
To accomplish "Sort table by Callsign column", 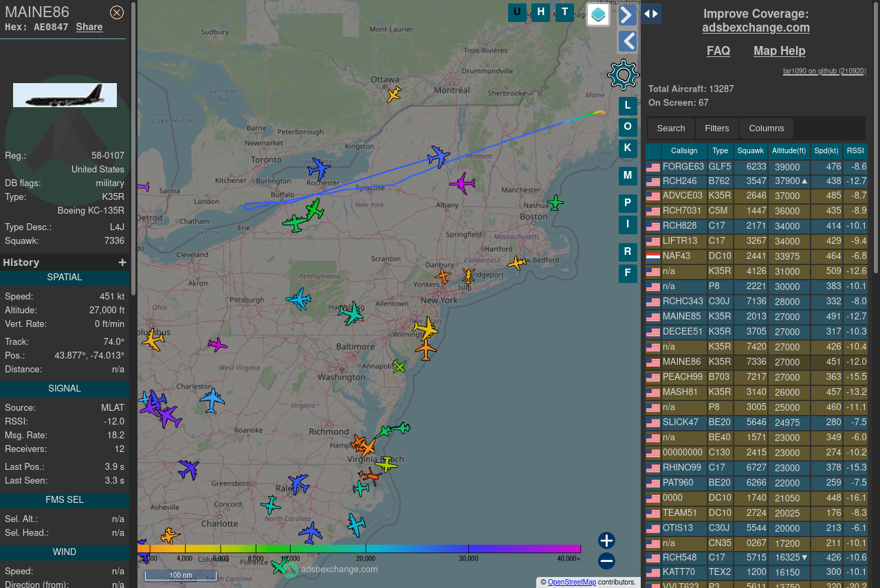I will click(684, 151).
